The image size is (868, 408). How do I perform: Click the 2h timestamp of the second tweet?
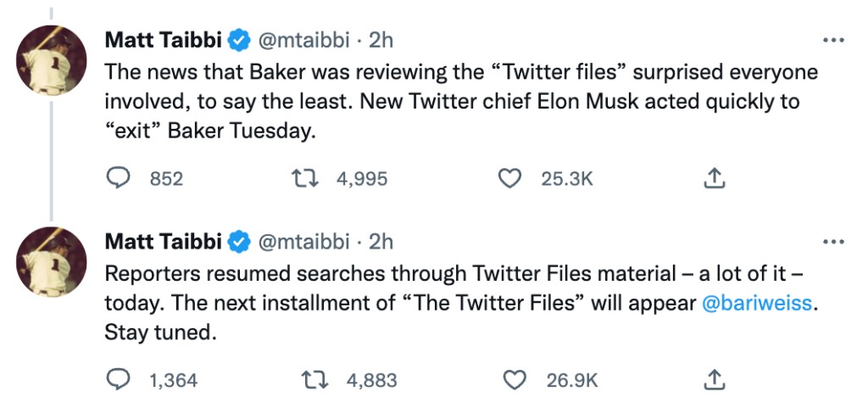coord(381,242)
